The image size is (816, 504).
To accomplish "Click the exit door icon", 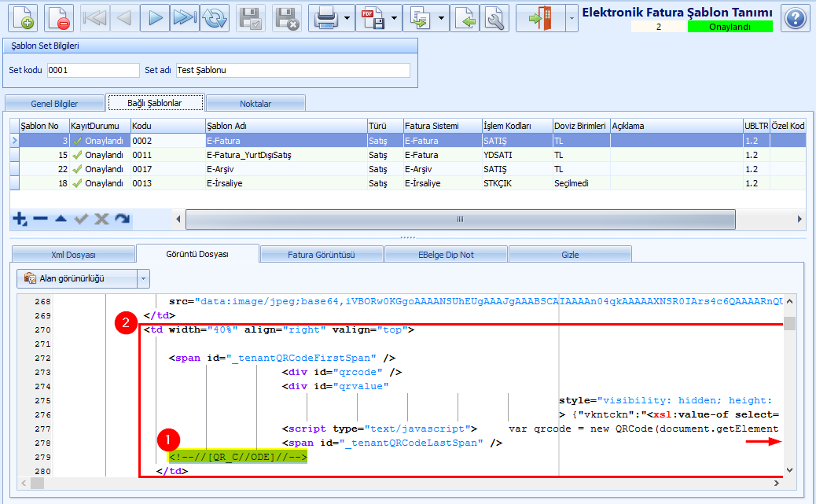I will (540, 18).
